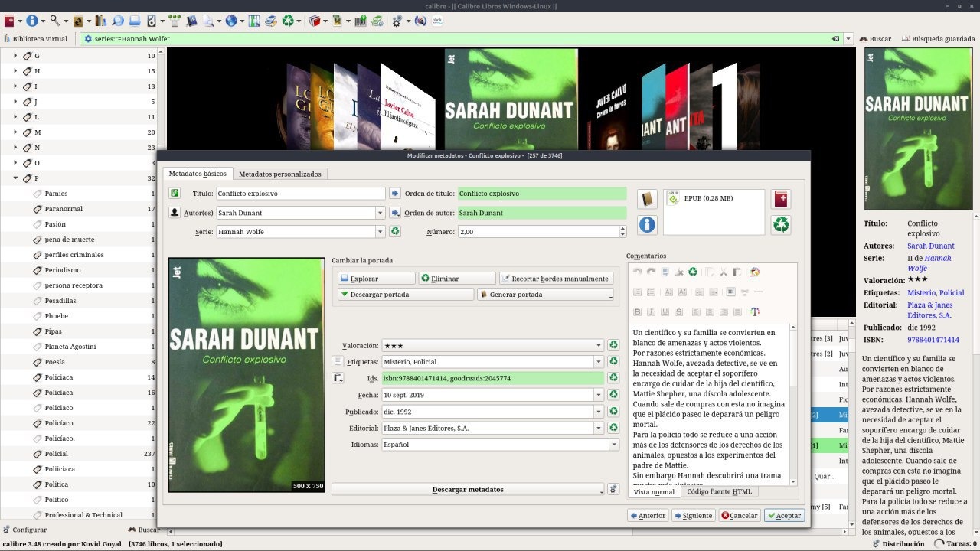Set cover from format brown book icon
This screenshot has height=551, width=980.
click(647, 199)
